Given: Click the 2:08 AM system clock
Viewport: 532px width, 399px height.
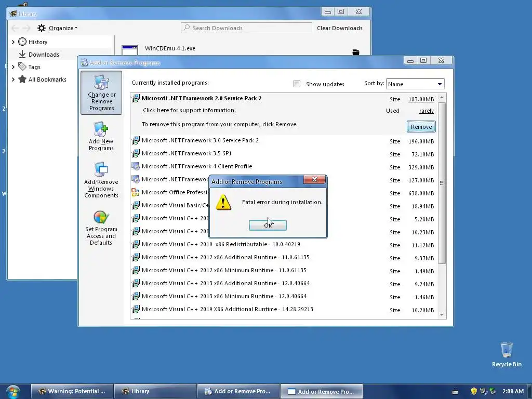Looking at the screenshot, I should 513,391.
